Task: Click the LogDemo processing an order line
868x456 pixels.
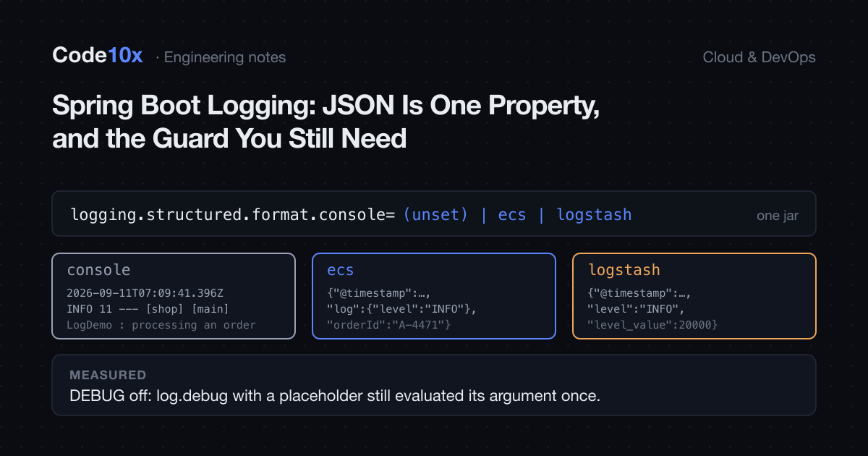Action: 161,325
